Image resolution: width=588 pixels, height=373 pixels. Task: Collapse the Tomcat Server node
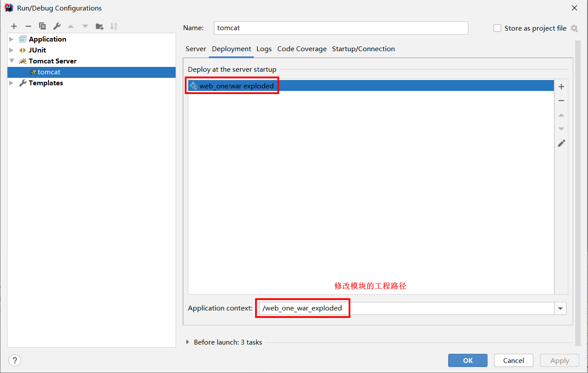click(11, 61)
